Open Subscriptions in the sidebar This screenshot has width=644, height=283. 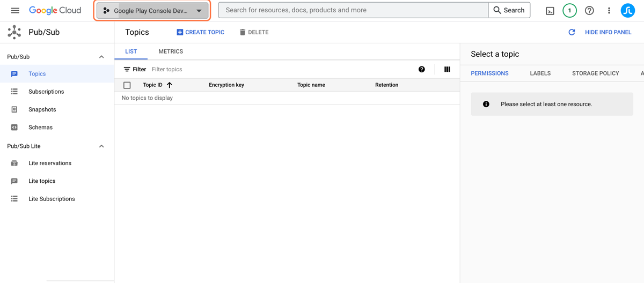click(x=57, y=92)
